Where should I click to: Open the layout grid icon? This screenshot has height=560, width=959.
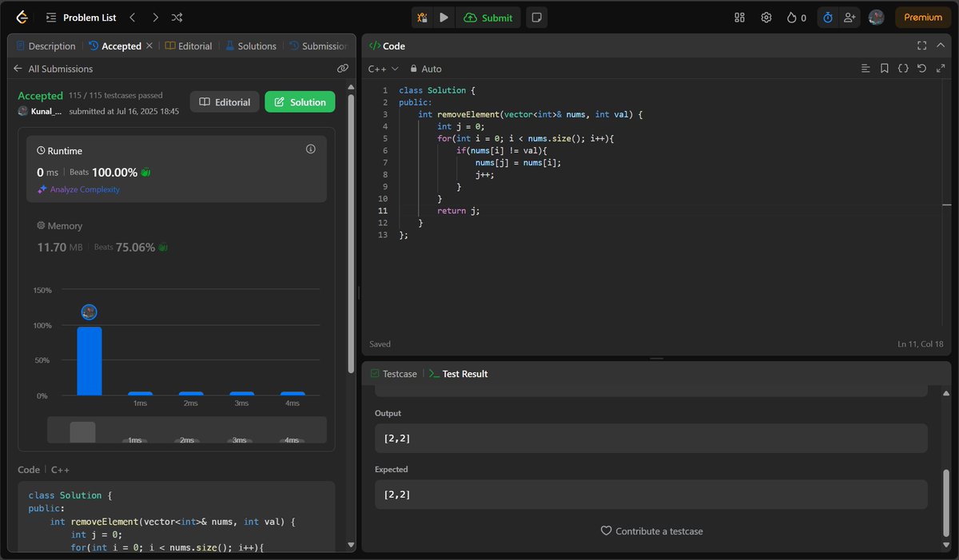pyautogui.click(x=740, y=18)
